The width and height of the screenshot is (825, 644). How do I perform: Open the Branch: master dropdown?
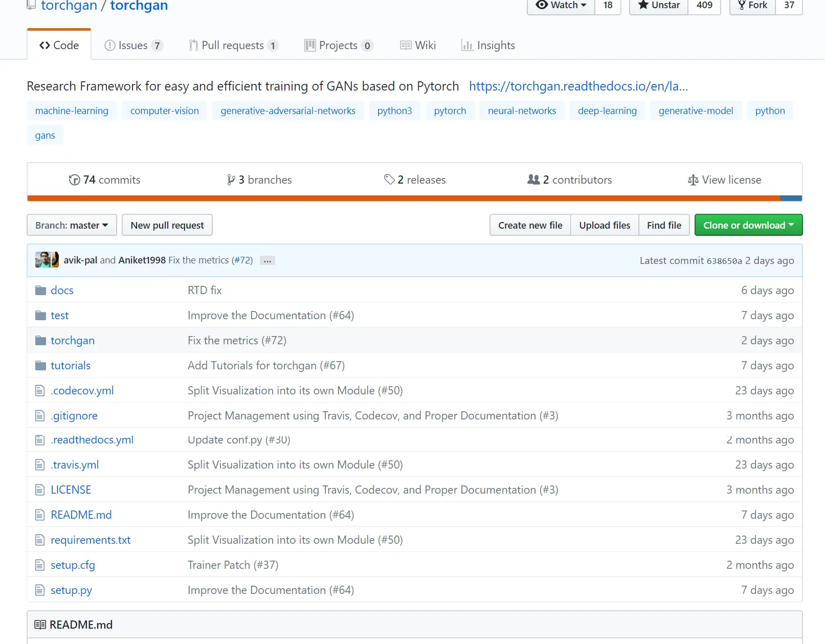coord(72,225)
